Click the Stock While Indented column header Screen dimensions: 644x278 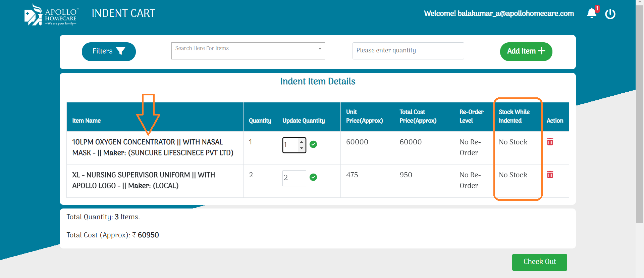514,116
